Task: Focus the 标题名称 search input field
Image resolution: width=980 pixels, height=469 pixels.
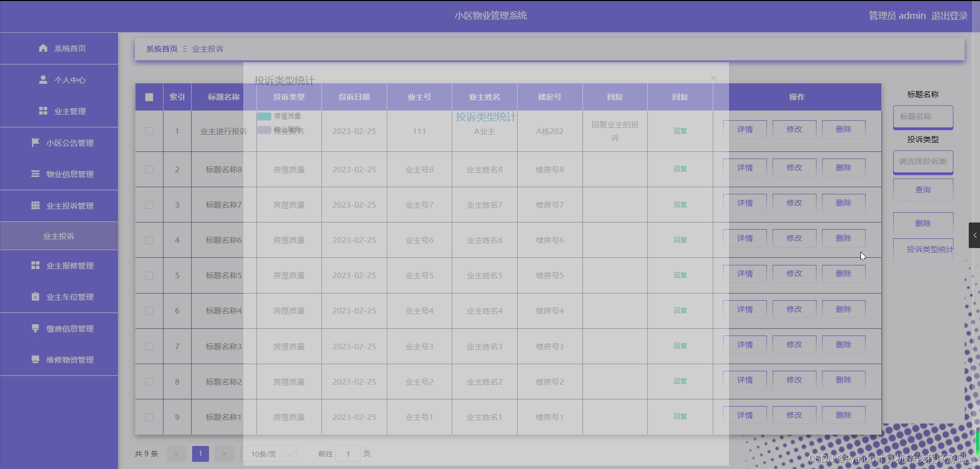Action: (x=923, y=117)
